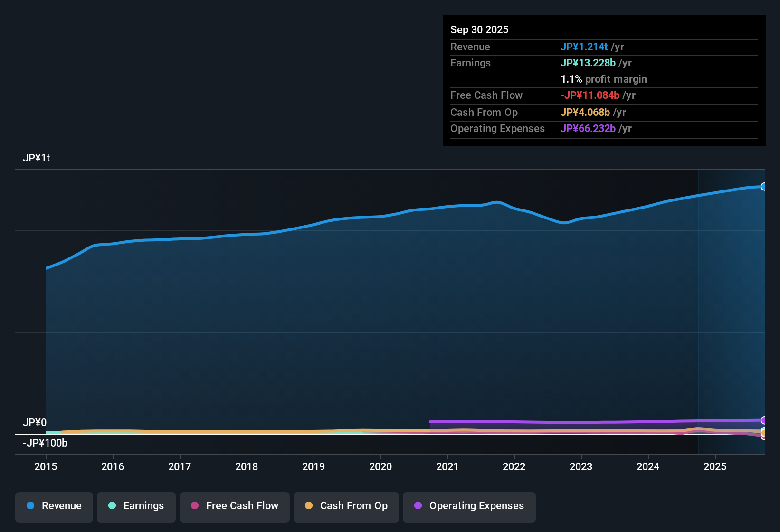
Task: Click the 2020 year axis label
Action: [x=380, y=467]
